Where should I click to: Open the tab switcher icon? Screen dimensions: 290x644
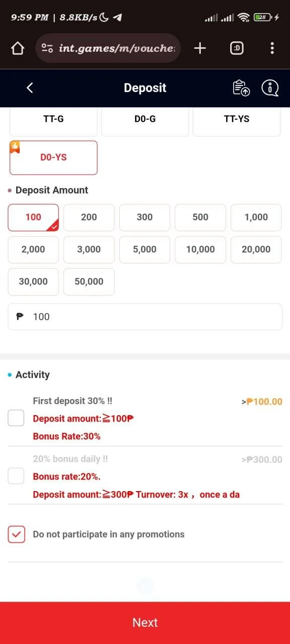pyautogui.click(x=237, y=48)
